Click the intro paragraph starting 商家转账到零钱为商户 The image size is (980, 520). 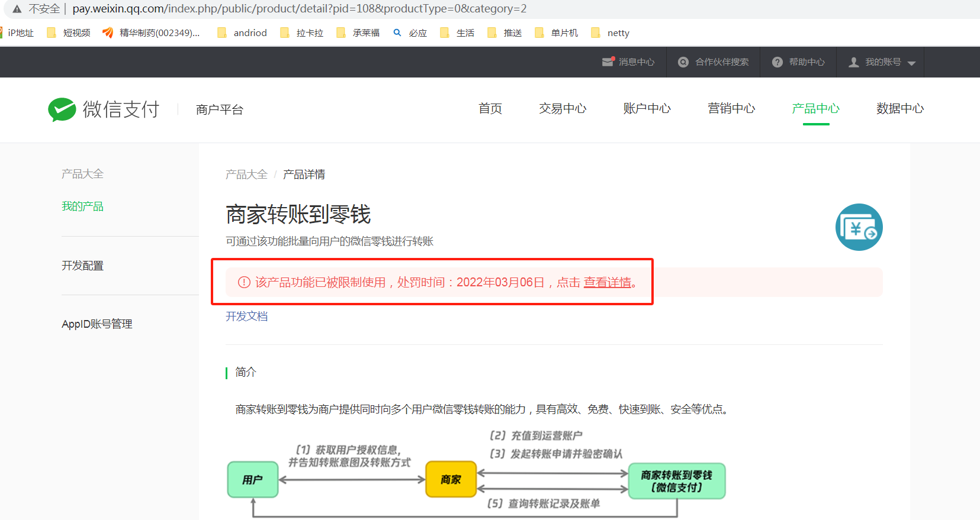click(483, 409)
